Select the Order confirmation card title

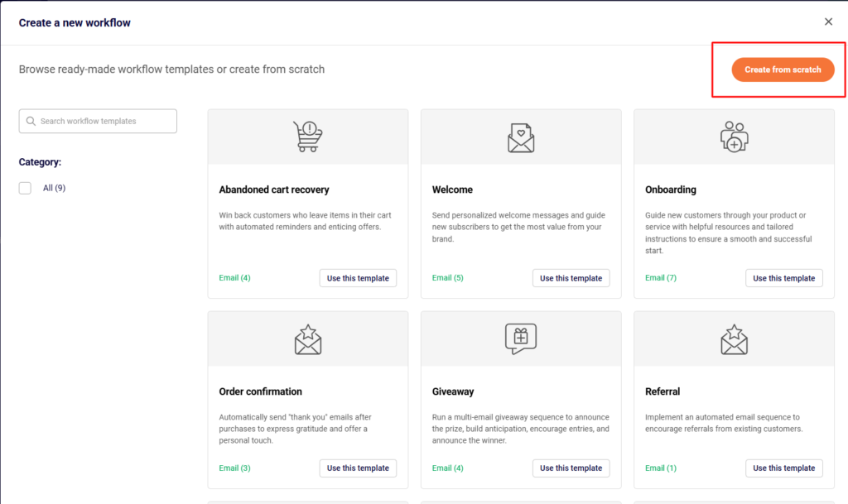(x=260, y=391)
